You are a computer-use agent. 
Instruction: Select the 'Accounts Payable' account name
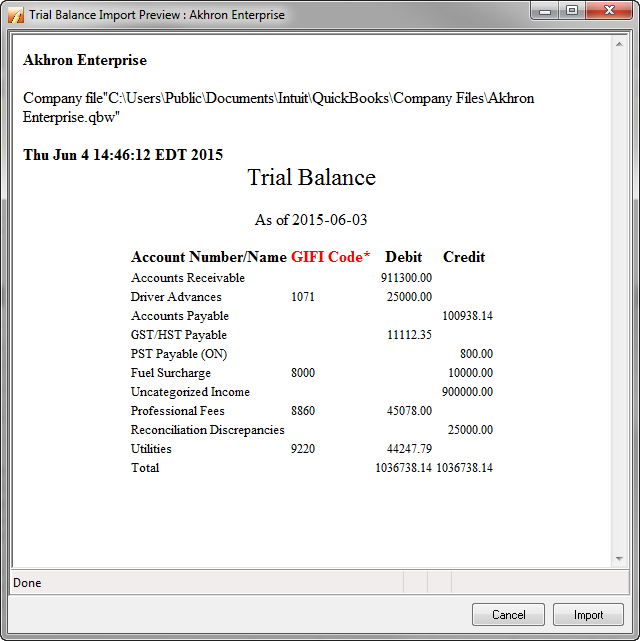180,316
